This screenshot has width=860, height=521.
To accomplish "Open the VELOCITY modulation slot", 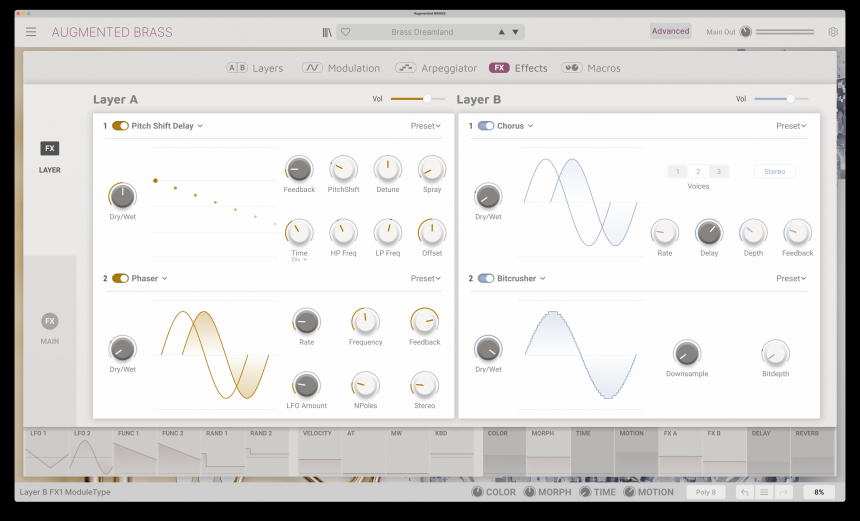I will pyautogui.click(x=320, y=452).
